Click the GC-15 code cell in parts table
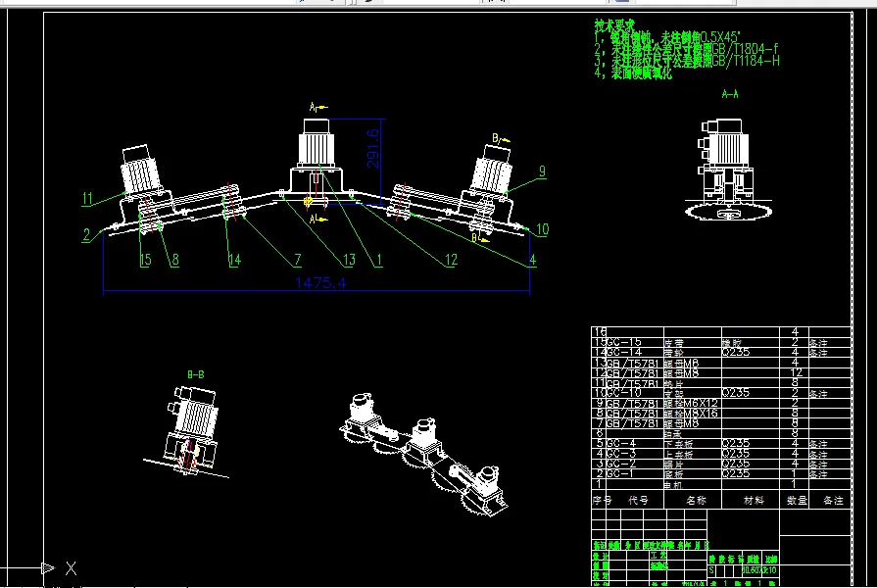Viewport: 877px width, 588px height. (x=635, y=342)
